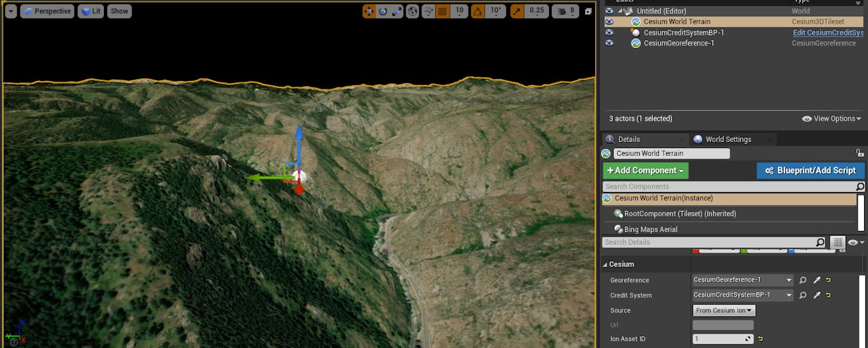The height and width of the screenshot is (348, 868).
Task: Click the Add Component button
Action: click(x=645, y=170)
